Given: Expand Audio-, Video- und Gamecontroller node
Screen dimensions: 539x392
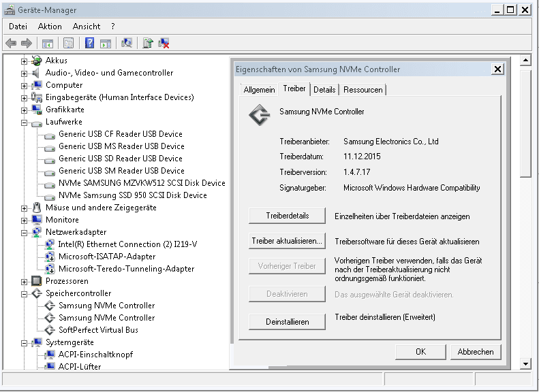Looking at the screenshot, I should click(24, 73).
